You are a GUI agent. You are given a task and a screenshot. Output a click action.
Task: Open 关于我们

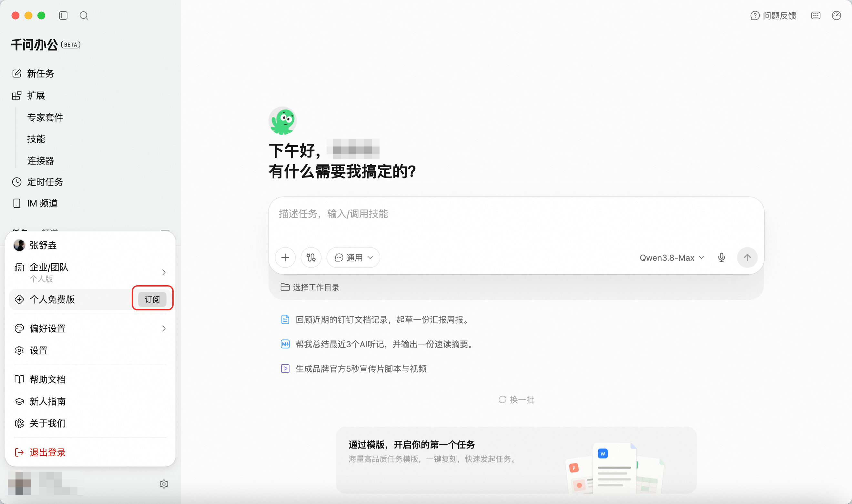(x=90, y=424)
